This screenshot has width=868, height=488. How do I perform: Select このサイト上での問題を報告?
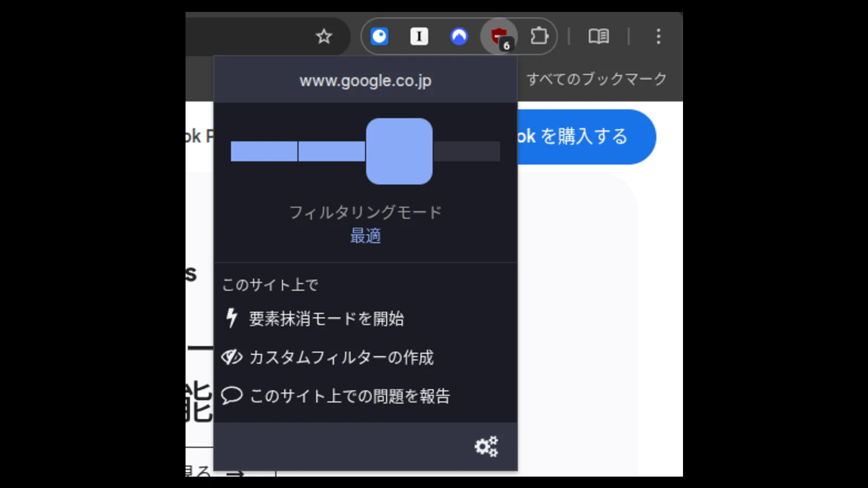pos(349,396)
